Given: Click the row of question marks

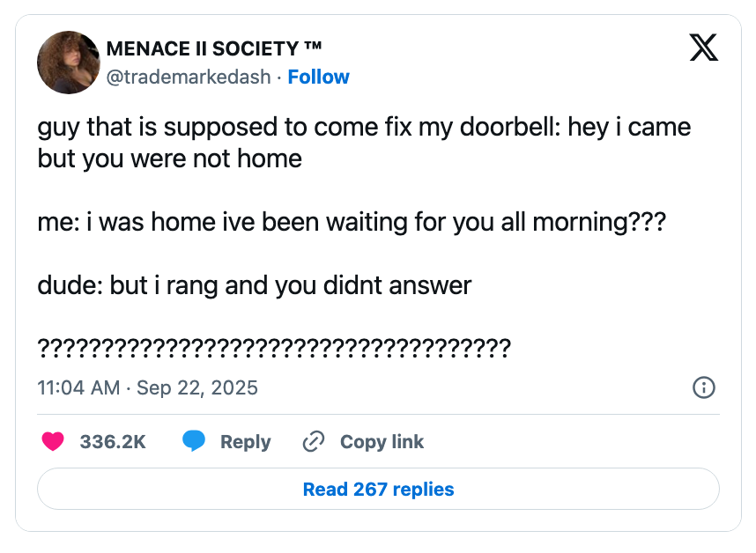Looking at the screenshot, I should 274,348.
